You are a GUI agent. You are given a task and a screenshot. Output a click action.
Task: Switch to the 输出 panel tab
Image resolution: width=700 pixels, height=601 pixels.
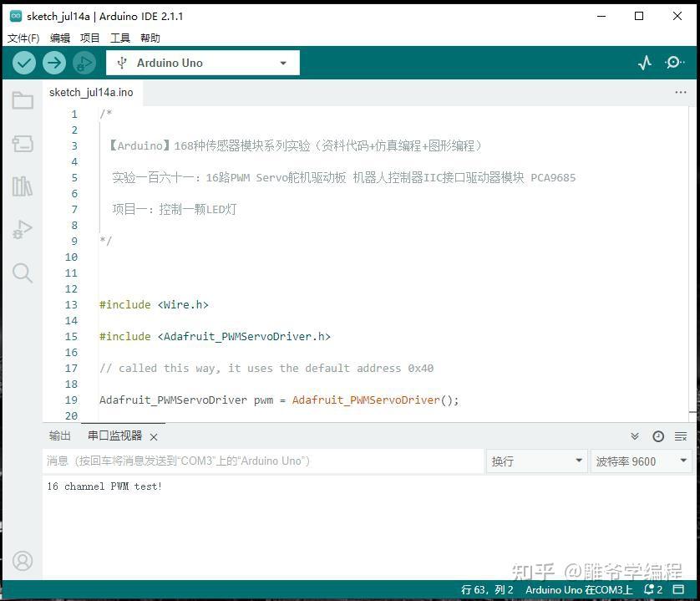[x=60, y=435]
